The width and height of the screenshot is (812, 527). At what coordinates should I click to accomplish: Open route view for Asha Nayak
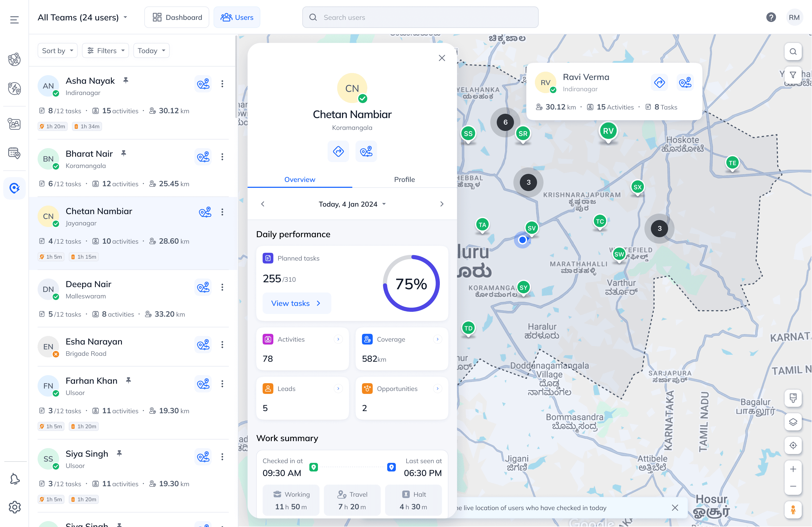tap(203, 84)
